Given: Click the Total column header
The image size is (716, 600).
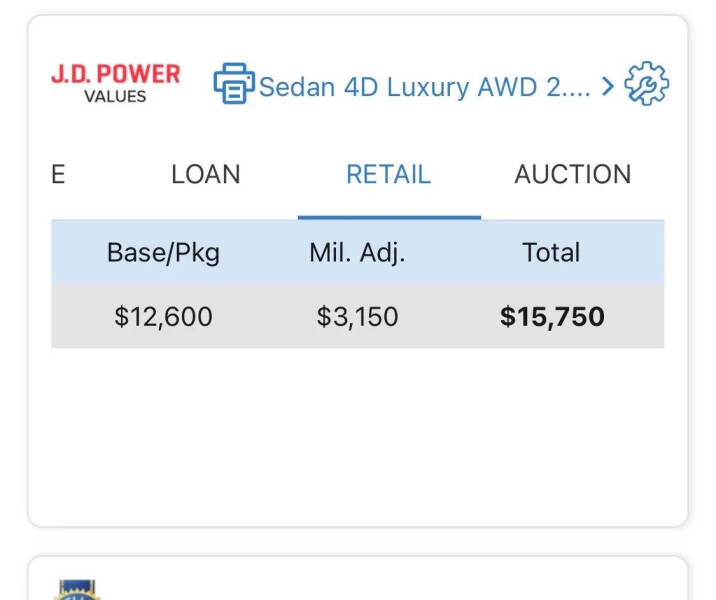Looking at the screenshot, I should (x=551, y=252).
